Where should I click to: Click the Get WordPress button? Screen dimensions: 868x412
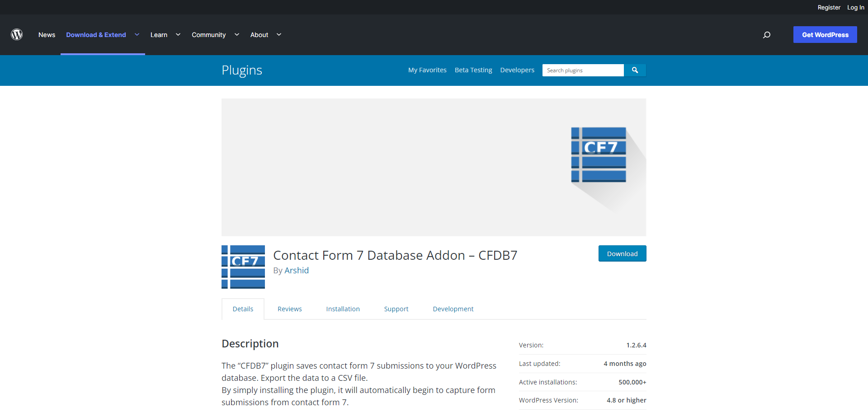point(825,35)
